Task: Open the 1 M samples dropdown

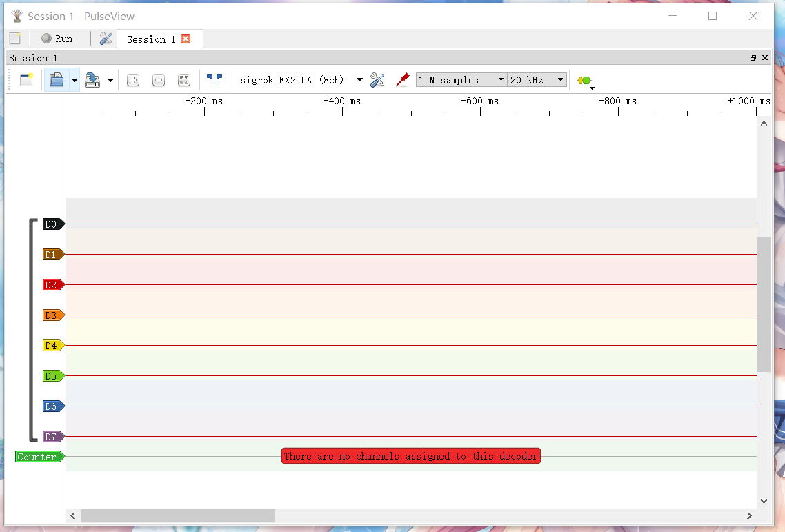Action: [461, 80]
